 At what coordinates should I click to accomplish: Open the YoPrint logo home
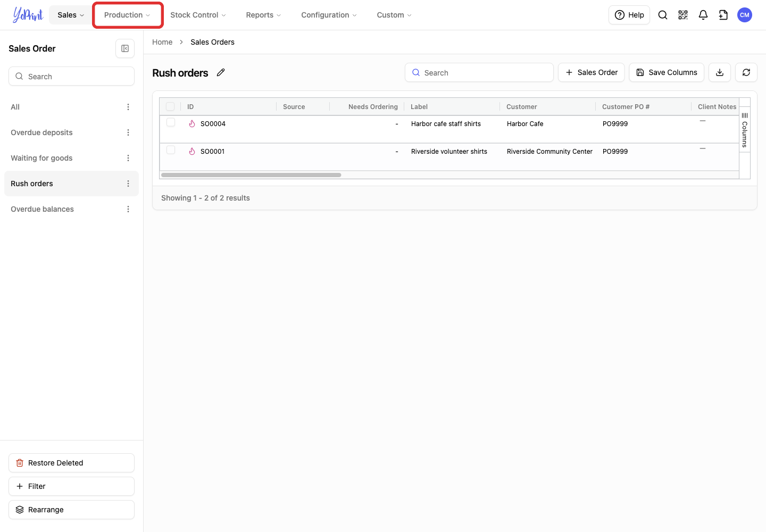tap(28, 15)
